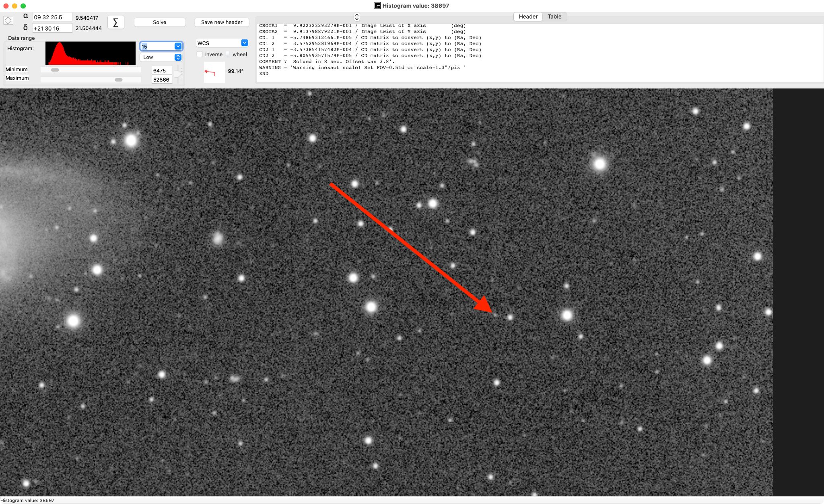Click the window title document icon

pyautogui.click(x=377, y=6)
